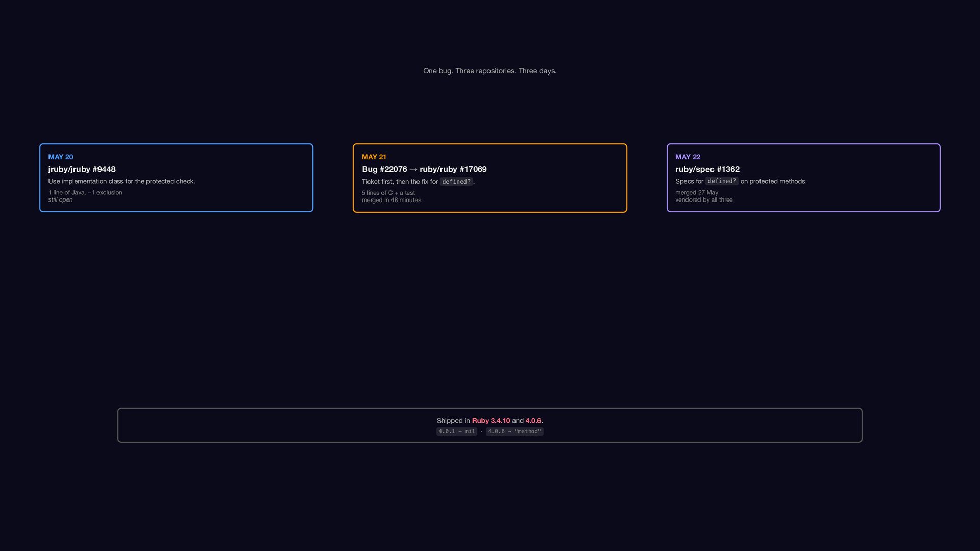The height and width of the screenshot is (551, 980).
Task: Select the MAY 20 date label
Action: tap(61, 157)
